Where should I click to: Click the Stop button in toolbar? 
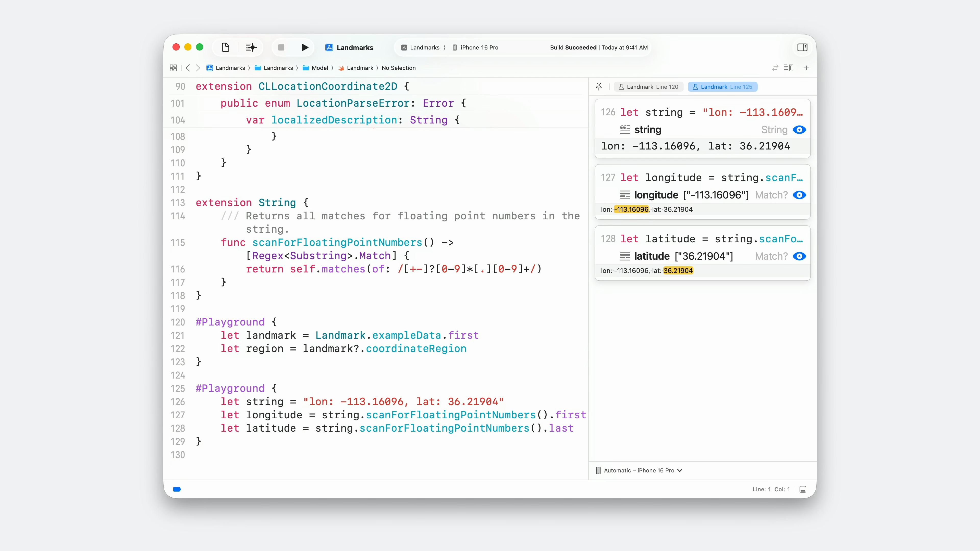[281, 47]
